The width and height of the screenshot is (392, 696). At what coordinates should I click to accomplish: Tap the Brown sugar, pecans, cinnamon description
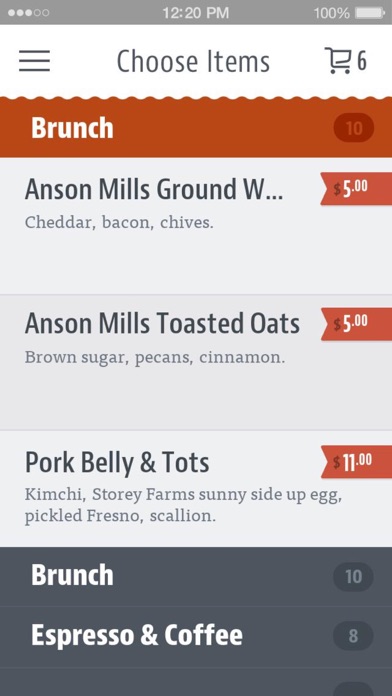point(155,358)
